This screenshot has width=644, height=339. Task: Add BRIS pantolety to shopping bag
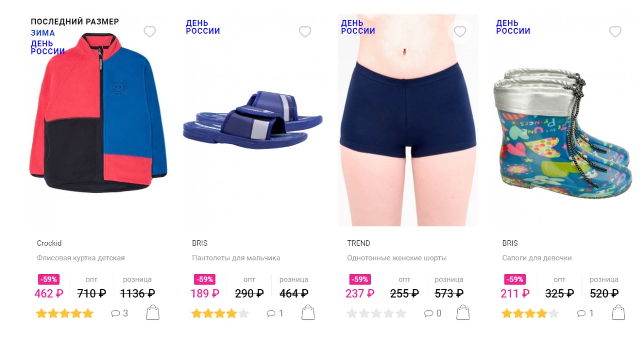(308, 313)
